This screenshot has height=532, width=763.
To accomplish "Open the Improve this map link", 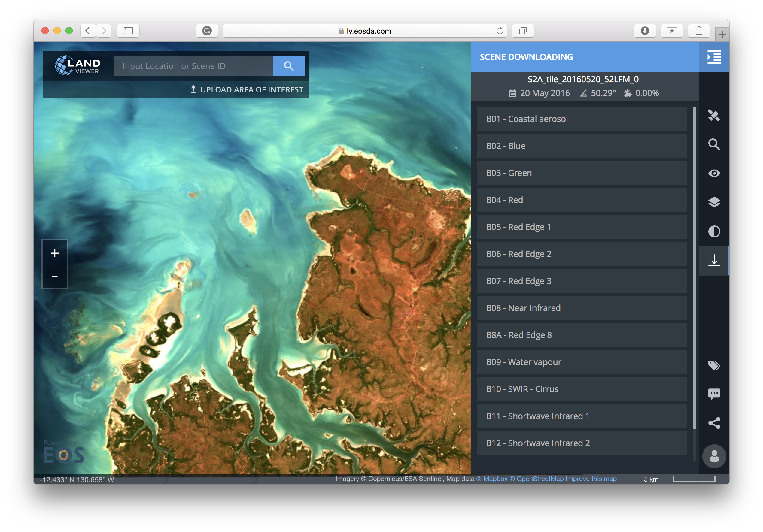I will point(591,479).
